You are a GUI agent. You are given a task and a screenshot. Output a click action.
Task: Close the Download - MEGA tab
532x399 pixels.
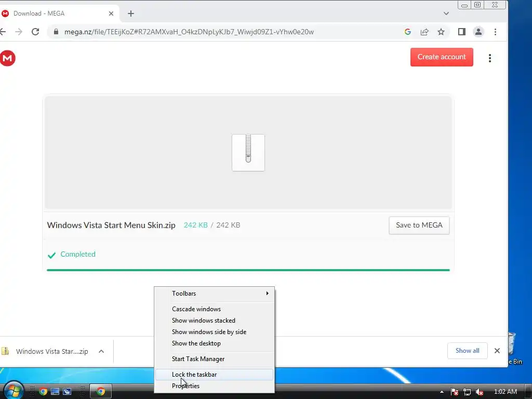pyautogui.click(x=111, y=14)
